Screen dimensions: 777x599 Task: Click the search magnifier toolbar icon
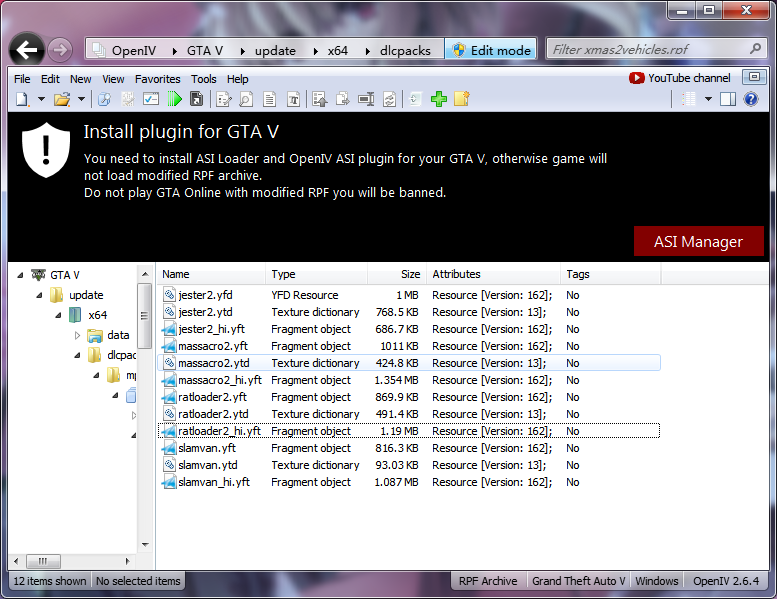click(104, 100)
